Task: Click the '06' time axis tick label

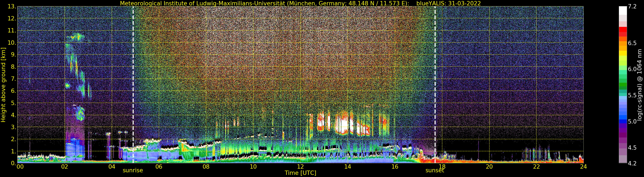Action: click(159, 167)
